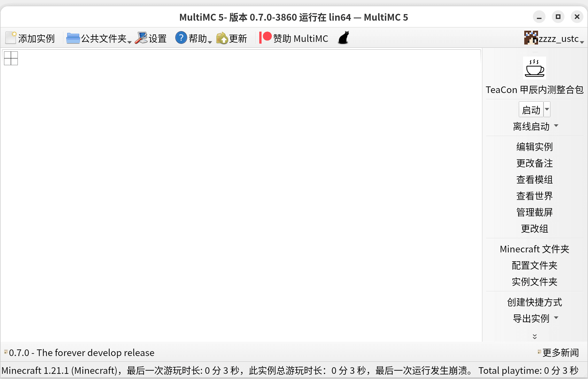This screenshot has height=379, width=588.
Task: Click 更改组 to change the group
Action: [x=535, y=229]
